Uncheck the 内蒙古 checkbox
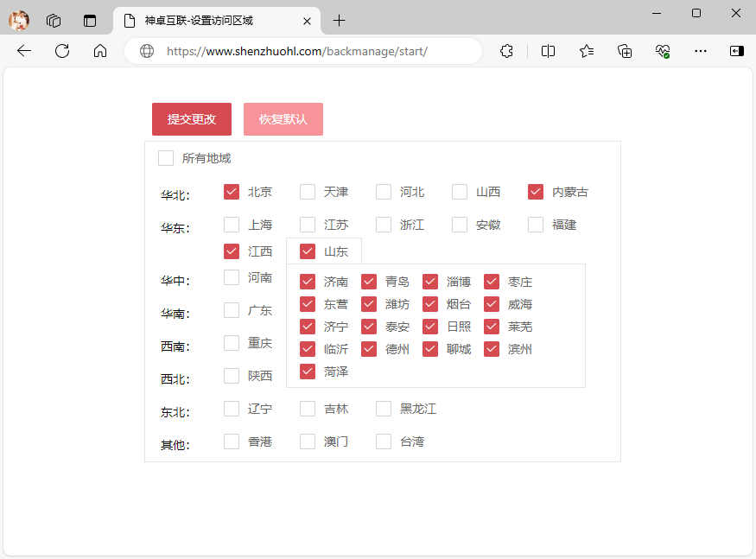This screenshot has height=559, width=756. coord(536,192)
